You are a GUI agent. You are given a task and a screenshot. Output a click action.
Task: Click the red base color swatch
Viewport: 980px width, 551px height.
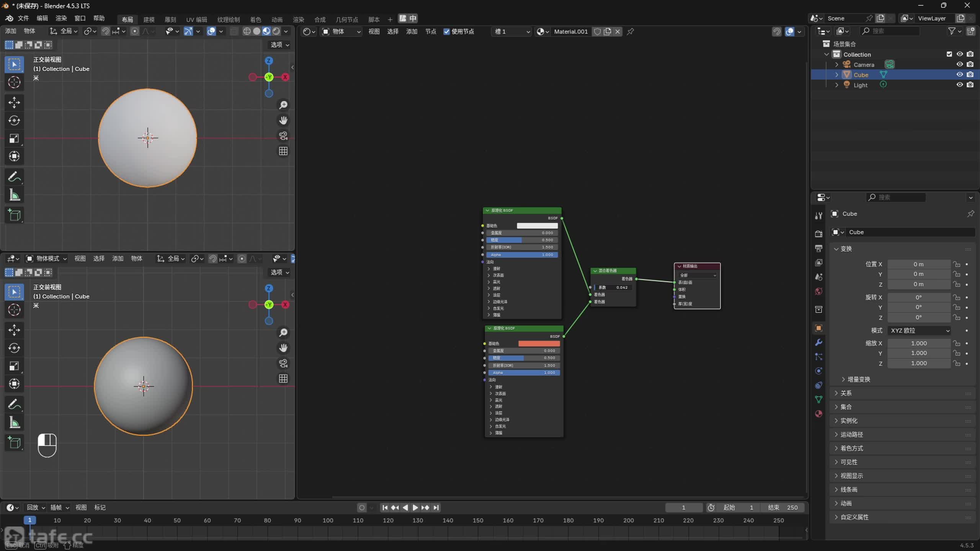coord(539,343)
